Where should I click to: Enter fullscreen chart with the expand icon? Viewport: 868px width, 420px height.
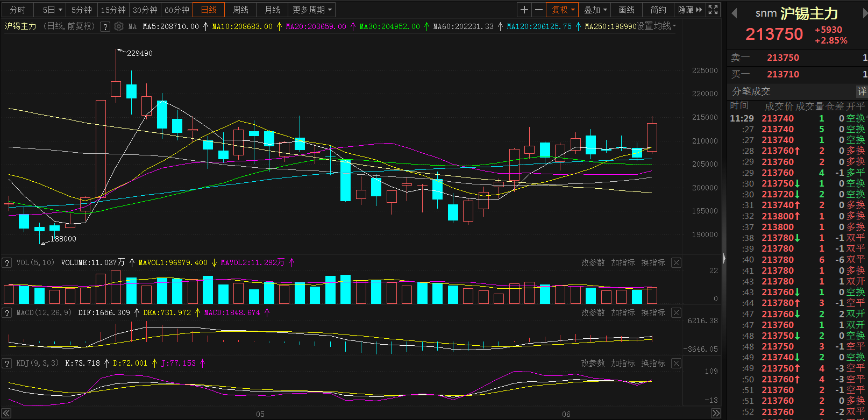713,10
